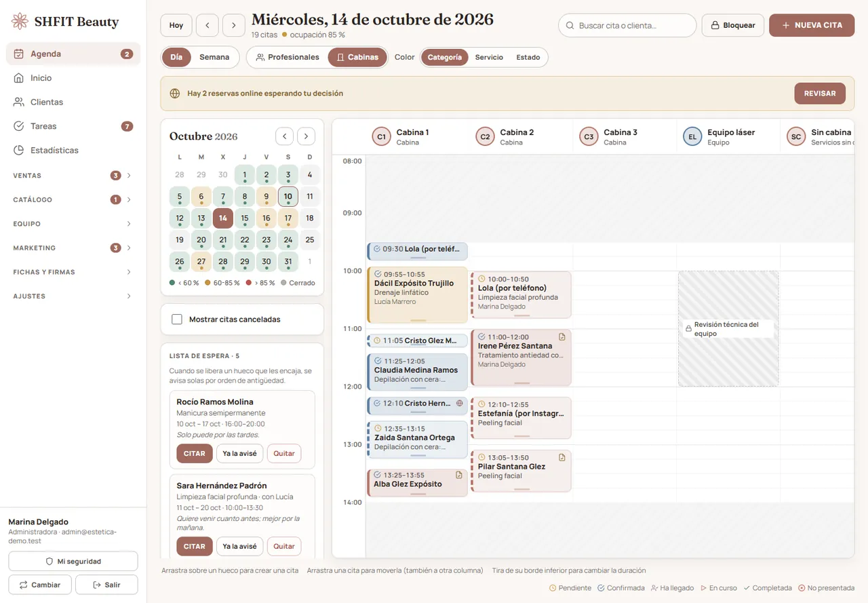The height and width of the screenshot is (603, 868).
Task: Open Inicio in the sidebar
Action: (73, 78)
